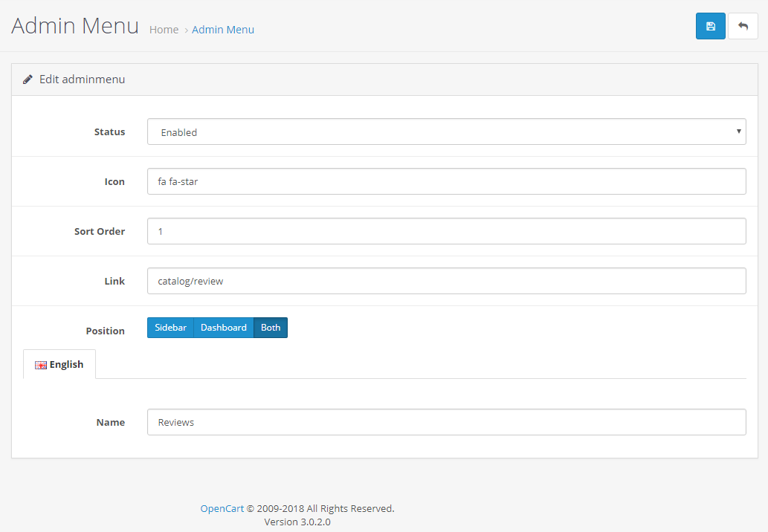Click the blue save floppy-disk button

coord(710,26)
